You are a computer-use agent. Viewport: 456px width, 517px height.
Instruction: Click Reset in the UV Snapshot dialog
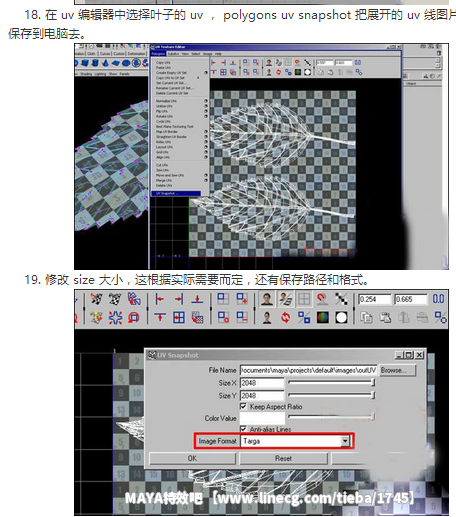pos(283,458)
